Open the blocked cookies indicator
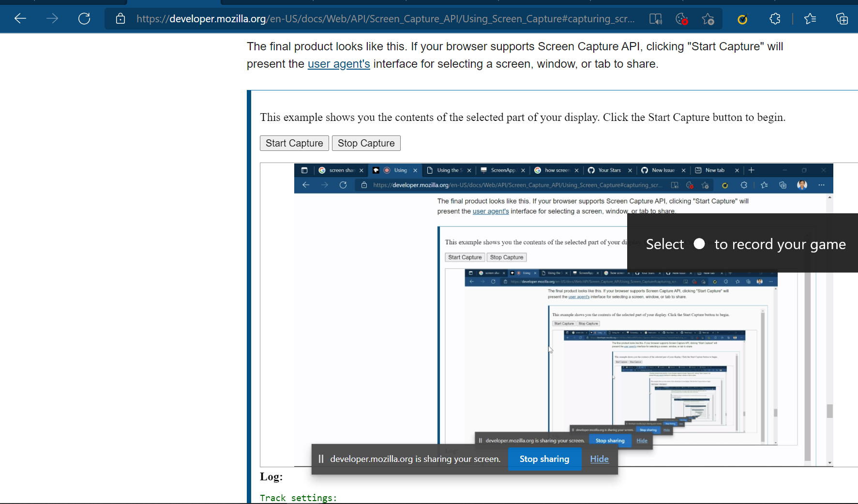 (x=682, y=18)
